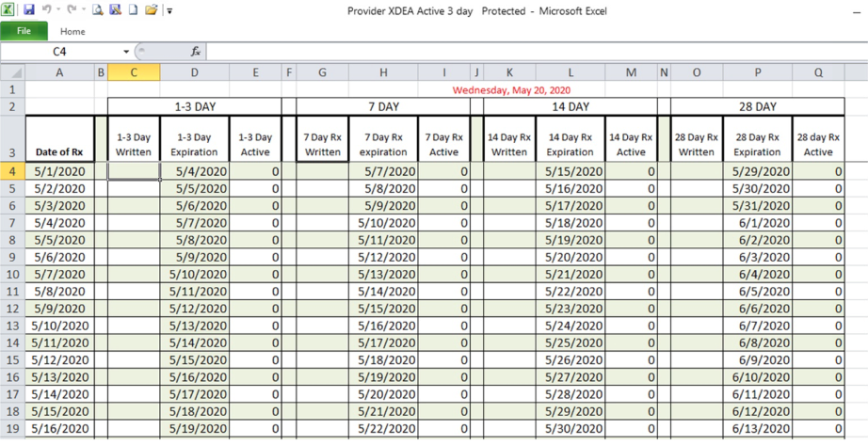
Task: Select column D header
Action: point(194,72)
